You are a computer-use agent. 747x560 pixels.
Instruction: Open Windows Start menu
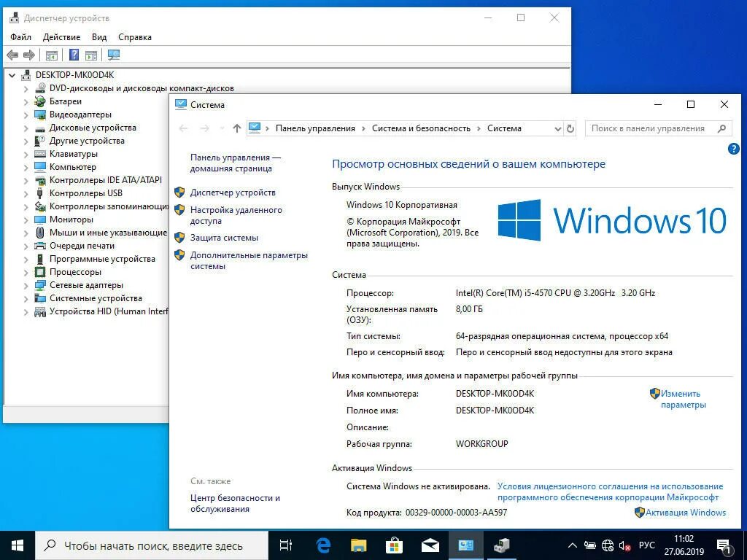[18, 545]
